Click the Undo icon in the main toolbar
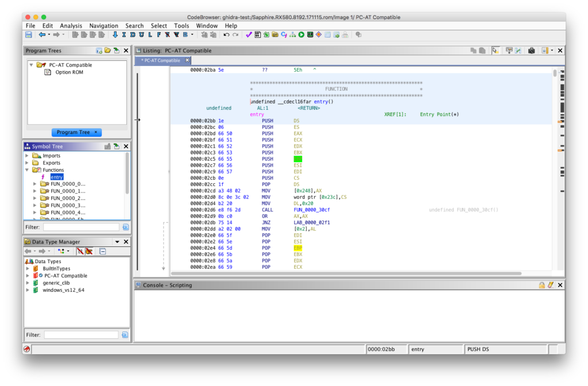Viewport: 588px width, 386px height. pyautogui.click(x=226, y=34)
